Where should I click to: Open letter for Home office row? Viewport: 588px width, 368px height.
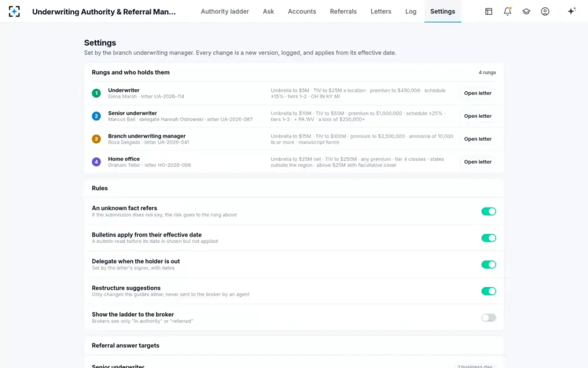coord(478,162)
